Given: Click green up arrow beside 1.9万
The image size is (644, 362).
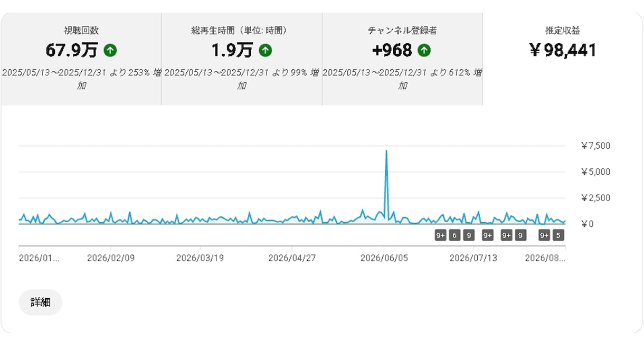Looking at the screenshot, I should pos(265,51).
